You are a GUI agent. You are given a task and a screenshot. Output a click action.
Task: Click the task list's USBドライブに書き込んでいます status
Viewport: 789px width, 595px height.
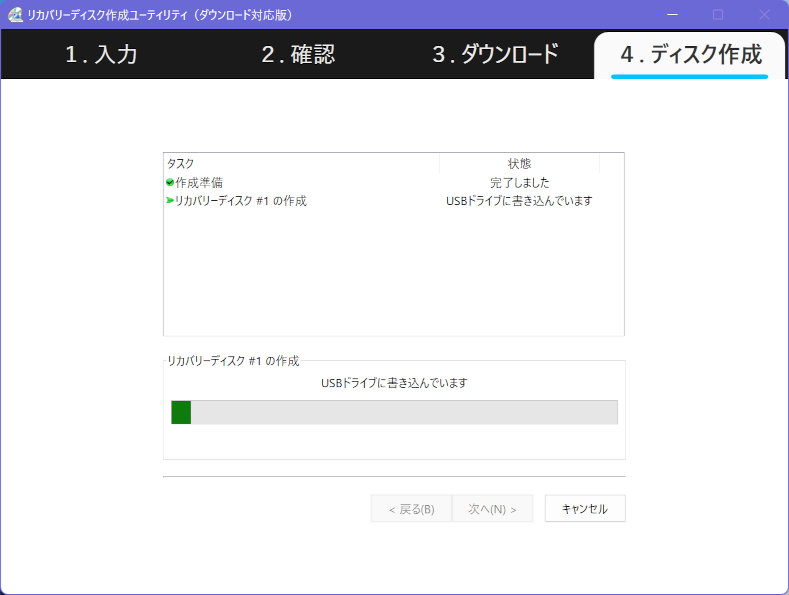click(519, 200)
